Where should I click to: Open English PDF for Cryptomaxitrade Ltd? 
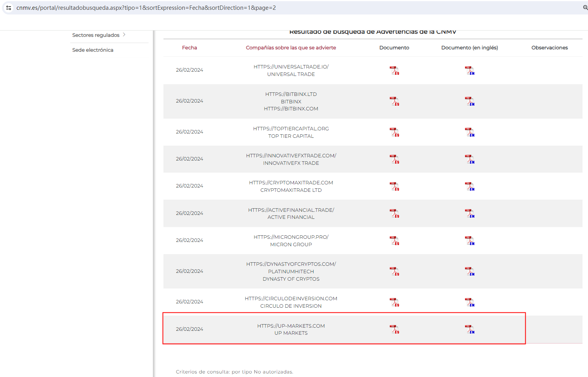[470, 186]
